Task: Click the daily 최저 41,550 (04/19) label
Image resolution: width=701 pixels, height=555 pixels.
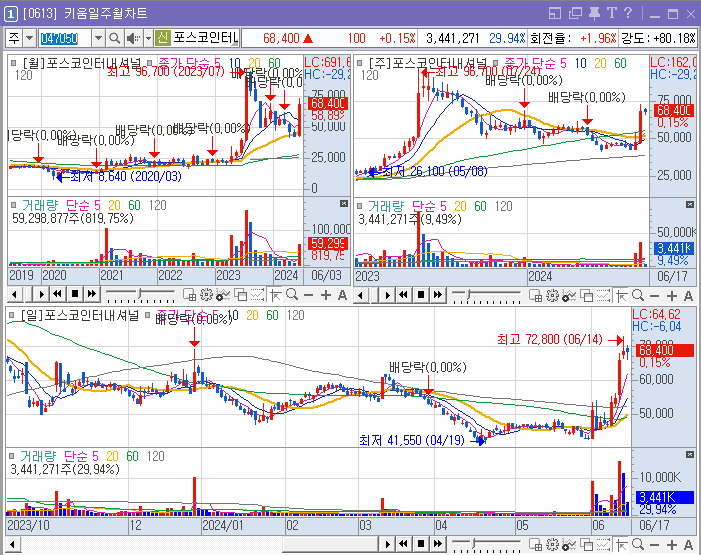Action: coord(412,440)
